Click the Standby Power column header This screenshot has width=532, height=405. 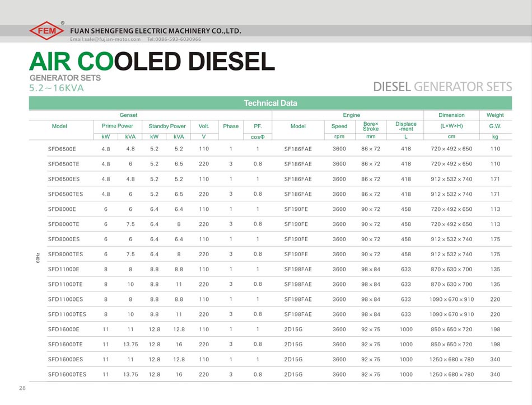click(x=167, y=126)
